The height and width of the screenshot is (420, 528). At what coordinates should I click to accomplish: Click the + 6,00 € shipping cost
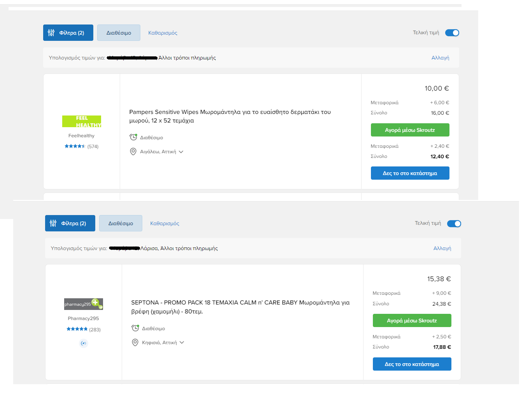[439, 103]
